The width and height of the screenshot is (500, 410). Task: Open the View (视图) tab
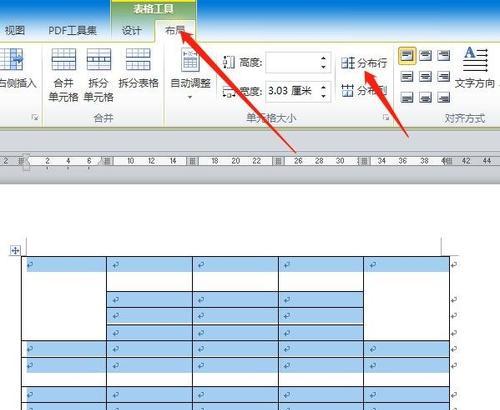(14, 31)
